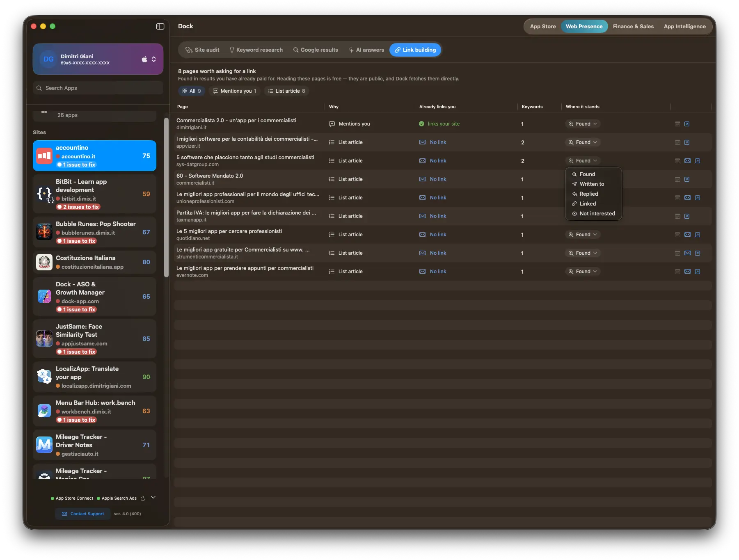
Task: Click the JustSame face app icon
Action: 44,339
